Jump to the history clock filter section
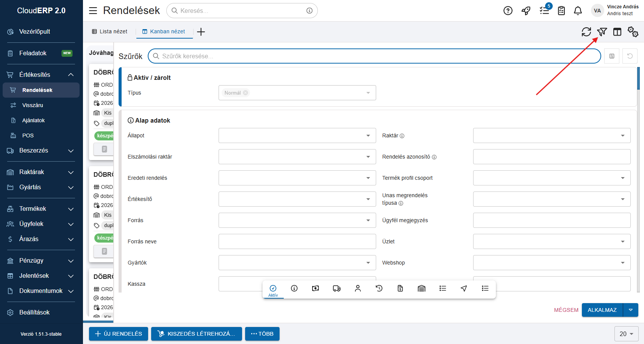Screen dimensions: 644x344 [x=379, y=288]
